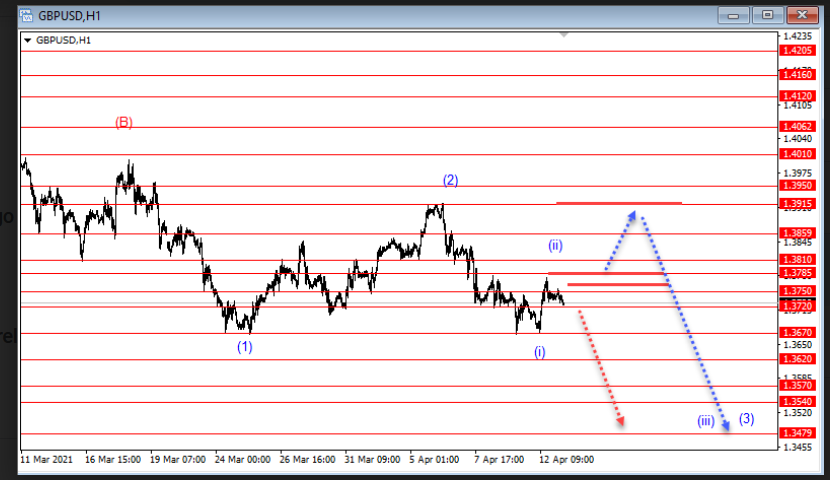Click the red dotted downward arrow head
The image size is (830, 480).
point(621,422)
